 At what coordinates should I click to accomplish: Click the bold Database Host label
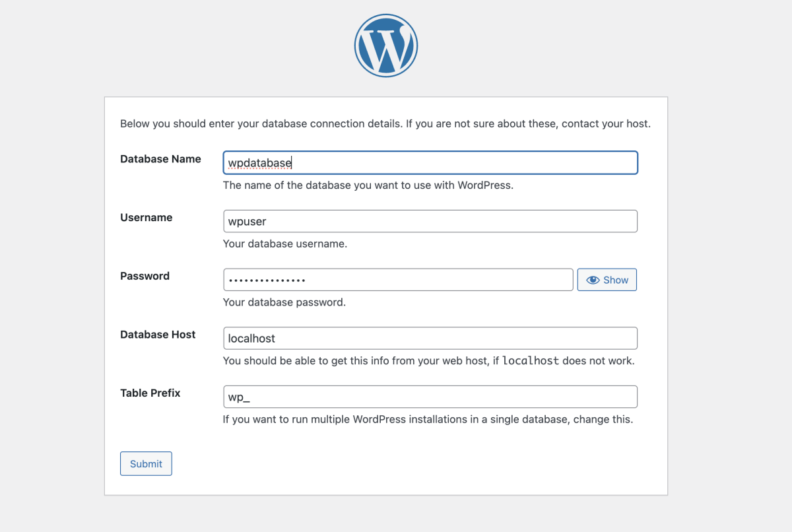click(x=158, y=335)
